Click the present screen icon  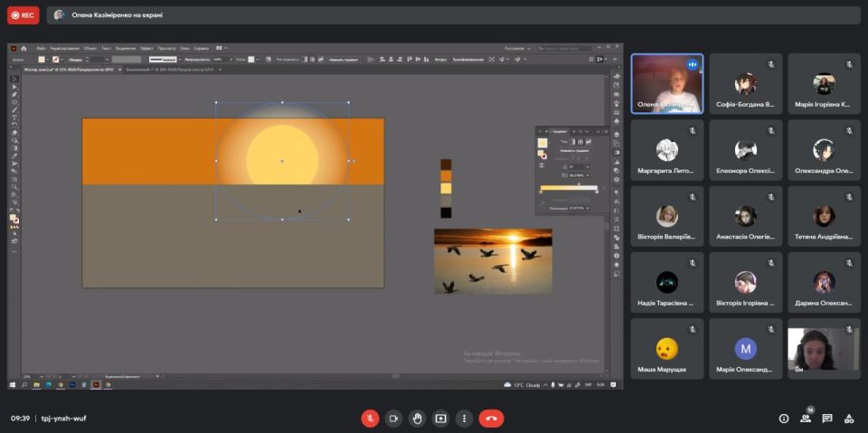point(440,419)
